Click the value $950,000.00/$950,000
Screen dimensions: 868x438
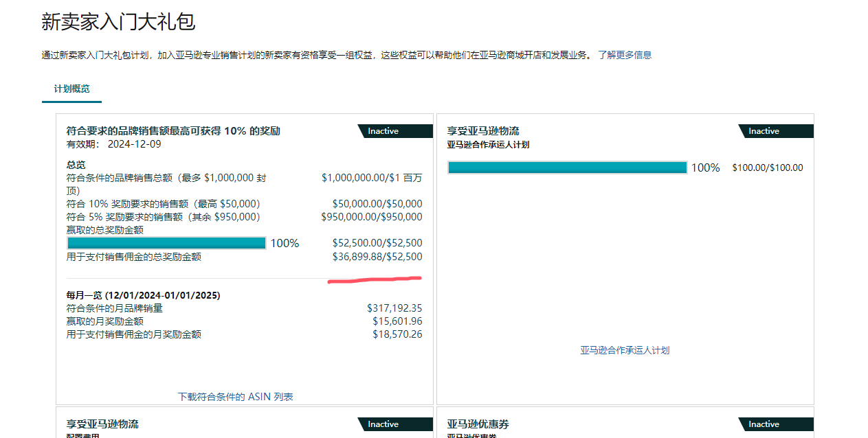tap(372, 217)
